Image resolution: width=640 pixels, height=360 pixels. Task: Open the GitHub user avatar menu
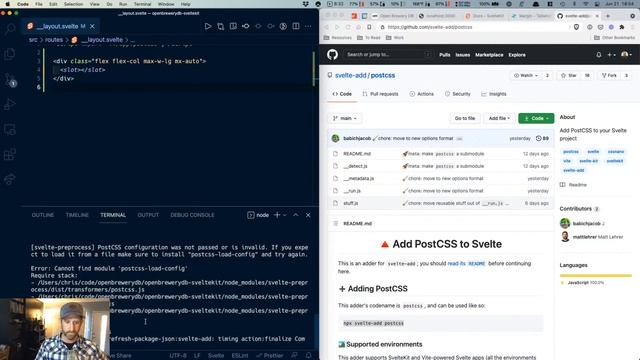coord(626,55)
